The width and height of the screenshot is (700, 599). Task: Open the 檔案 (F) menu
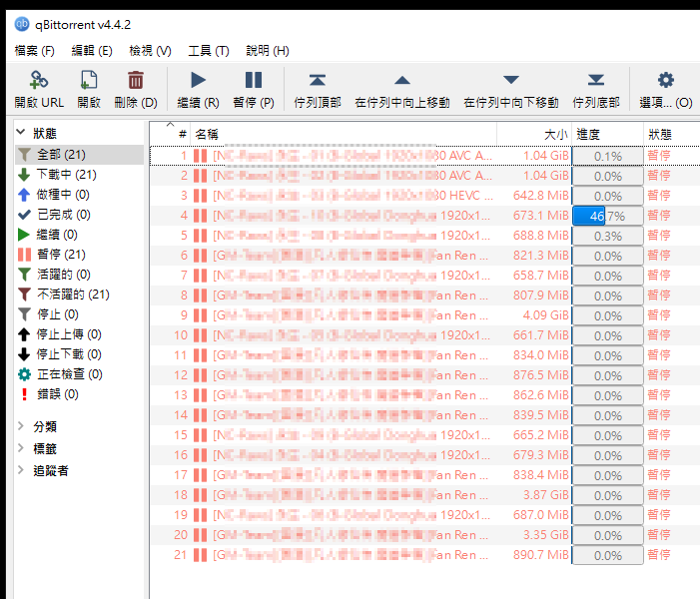[x=34, y=51]
